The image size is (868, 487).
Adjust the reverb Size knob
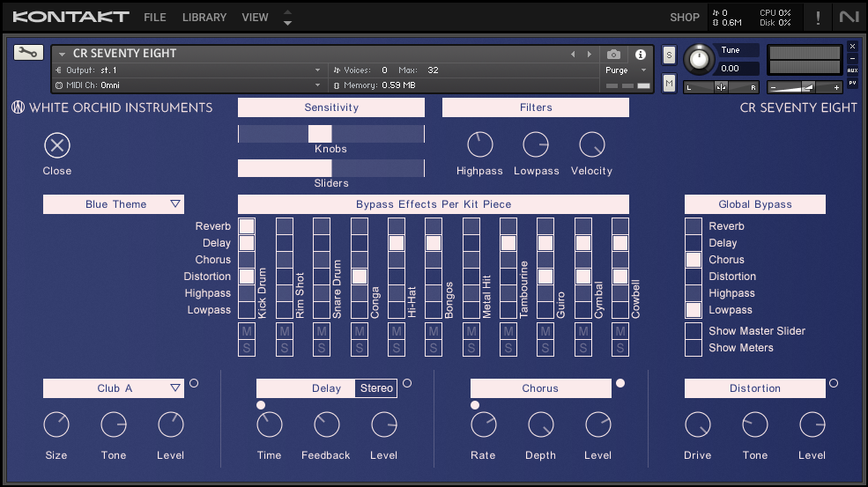56,425
